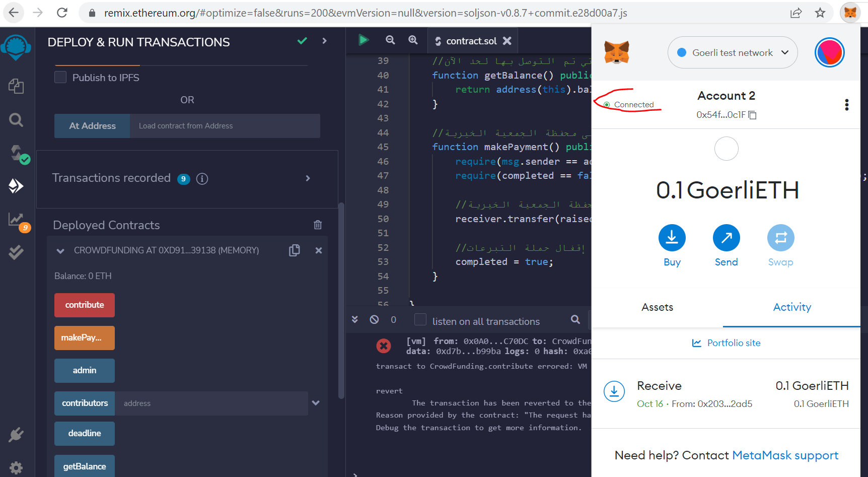868x477 pixels.
Task: Click the pending transactions count 0
Action: tap(394, 320)
